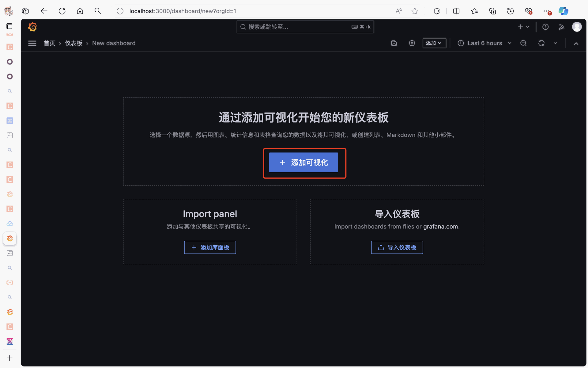The height and width of the screenshot is (368, 588).
Task: Launch Copilot in the browser
Action: coord(563,11)
